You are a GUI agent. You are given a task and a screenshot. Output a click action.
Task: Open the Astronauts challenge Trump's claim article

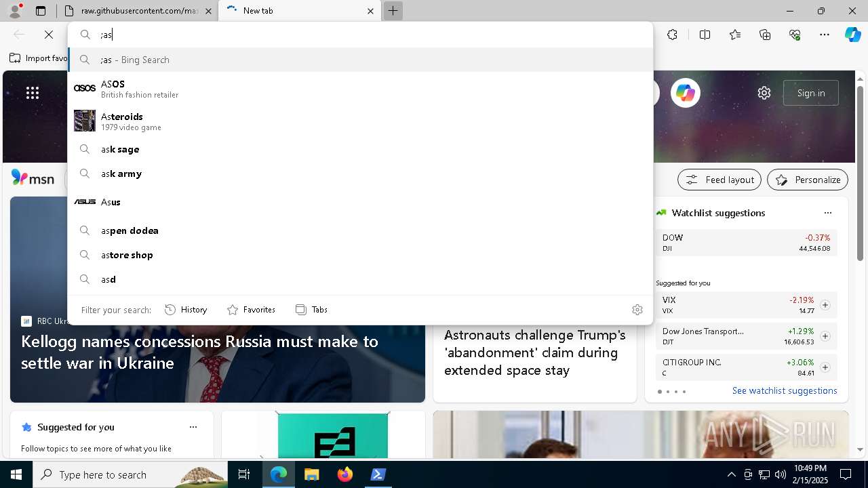(534, 352)
